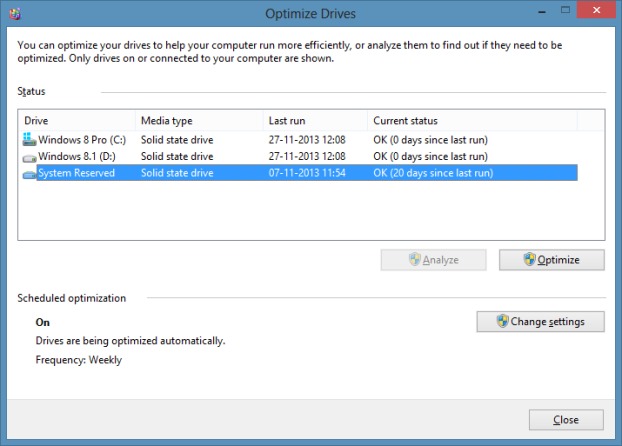Click status cell of Windows 8.1 (D:) row
The image size is (622, 446).
click(x=430, y=156)
